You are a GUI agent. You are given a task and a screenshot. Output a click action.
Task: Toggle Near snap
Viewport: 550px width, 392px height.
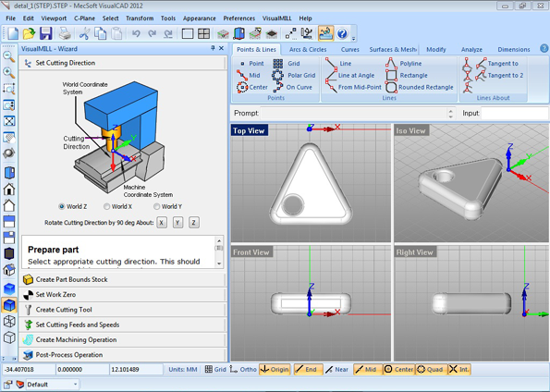336,369
